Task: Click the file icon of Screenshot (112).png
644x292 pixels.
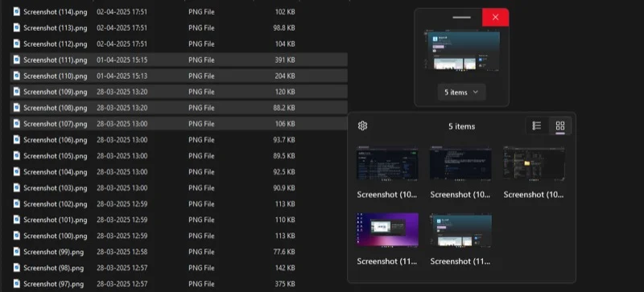Action: [16, 43]
